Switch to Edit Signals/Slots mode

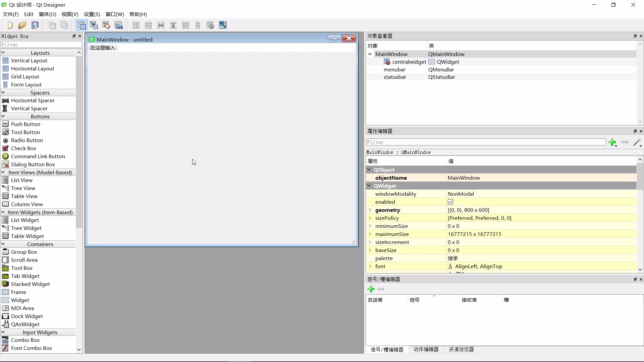pyautogui.click(x=94, y=25)
